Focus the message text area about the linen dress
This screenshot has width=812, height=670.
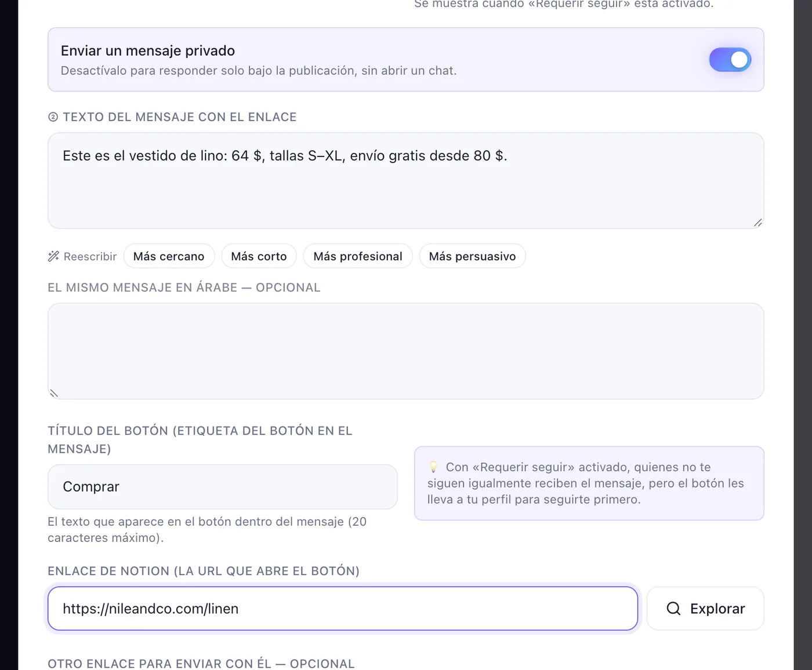pyautogui.click(x=405, y=180)
